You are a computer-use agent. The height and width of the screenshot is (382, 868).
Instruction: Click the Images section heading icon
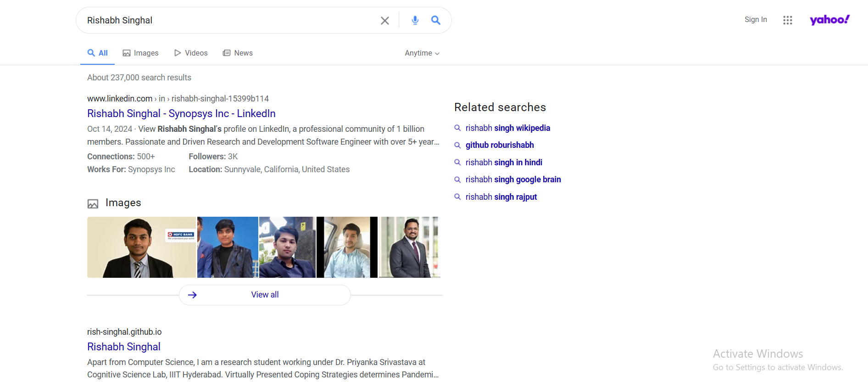(x=93, y=203)
